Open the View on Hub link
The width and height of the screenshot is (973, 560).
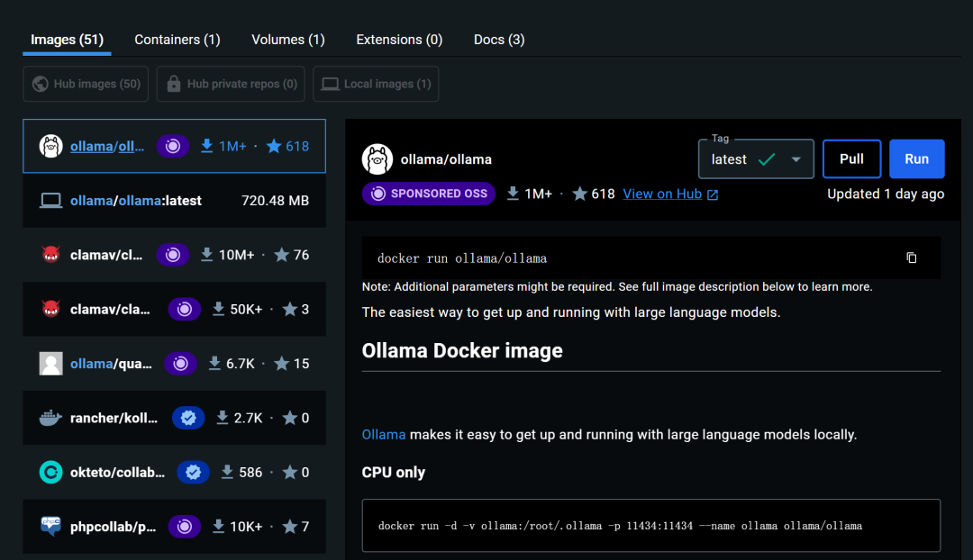coord(664,194)
